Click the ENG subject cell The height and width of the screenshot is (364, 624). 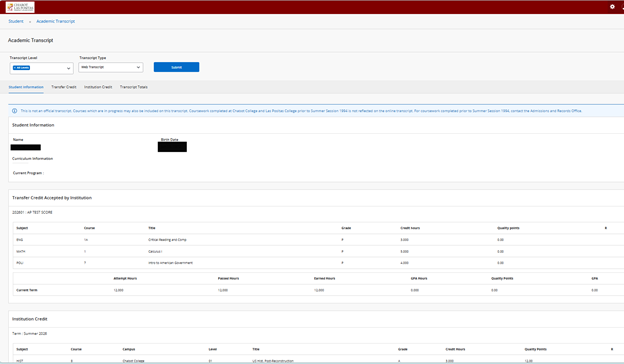click(20, 240)
